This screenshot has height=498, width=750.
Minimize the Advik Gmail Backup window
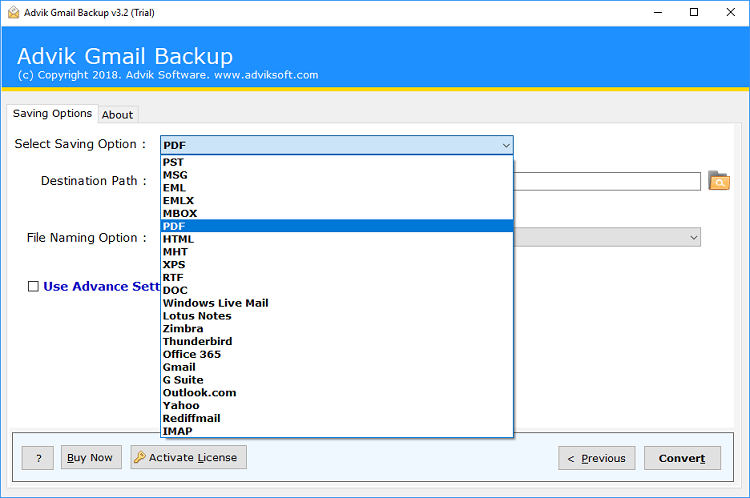click(658, 12)
